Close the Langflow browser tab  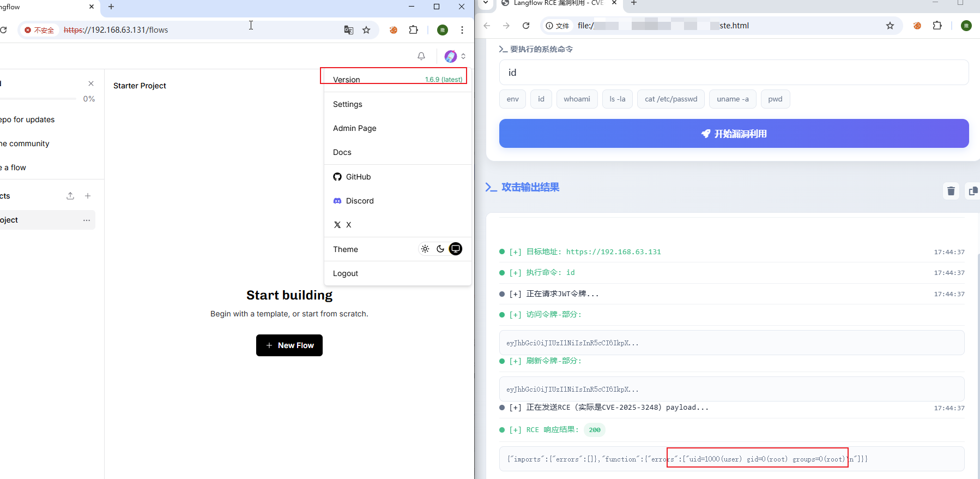coord(91,7)
